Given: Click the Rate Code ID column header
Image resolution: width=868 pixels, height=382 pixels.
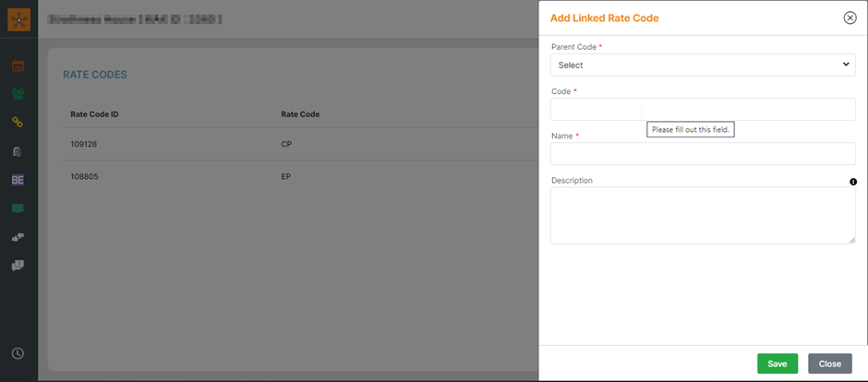Looking at the screenshot, I should coord(94,114).
